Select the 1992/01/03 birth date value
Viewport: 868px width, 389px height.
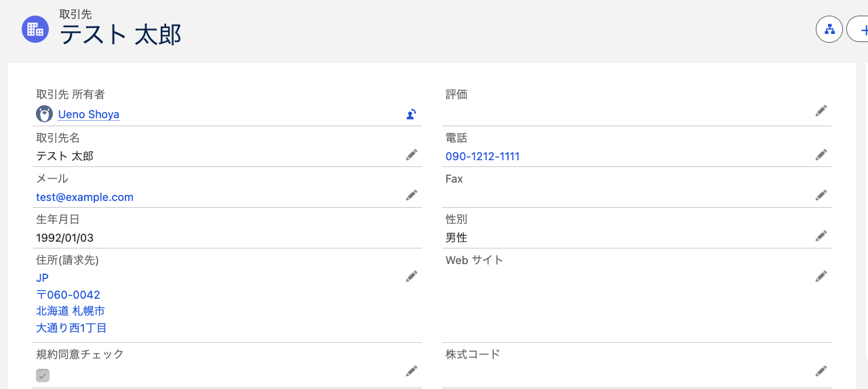point(65,238)
